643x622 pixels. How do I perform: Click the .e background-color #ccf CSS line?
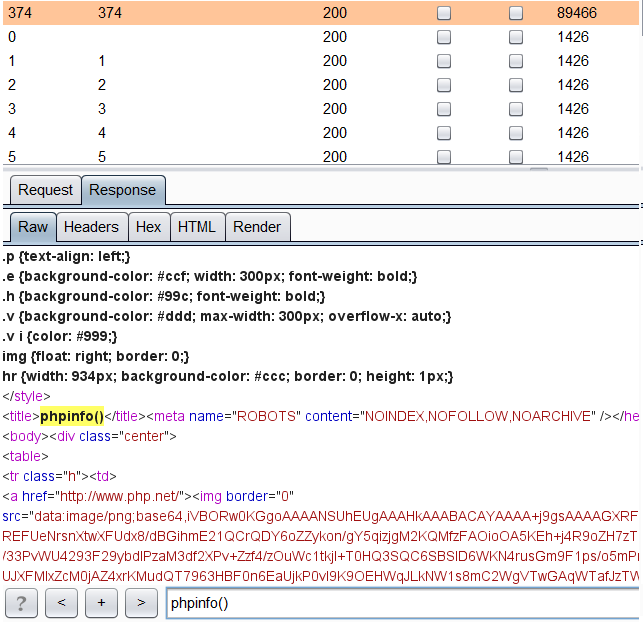[x=210, y=276]
